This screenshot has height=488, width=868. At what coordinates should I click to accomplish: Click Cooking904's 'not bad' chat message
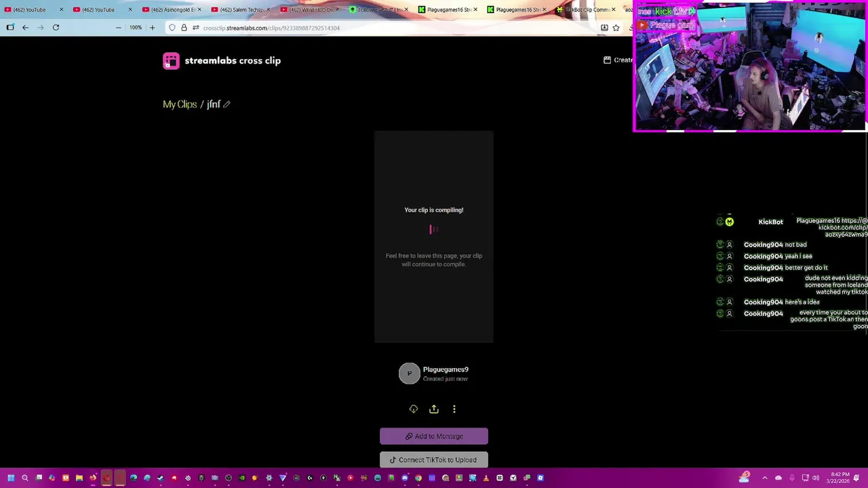click(795, 245)
